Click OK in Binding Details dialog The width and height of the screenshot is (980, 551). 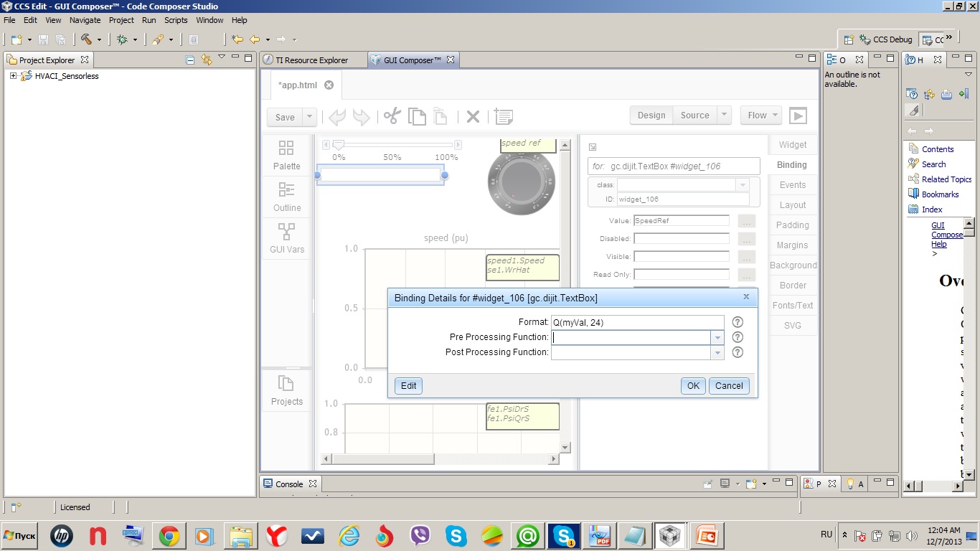click(693, 386)
